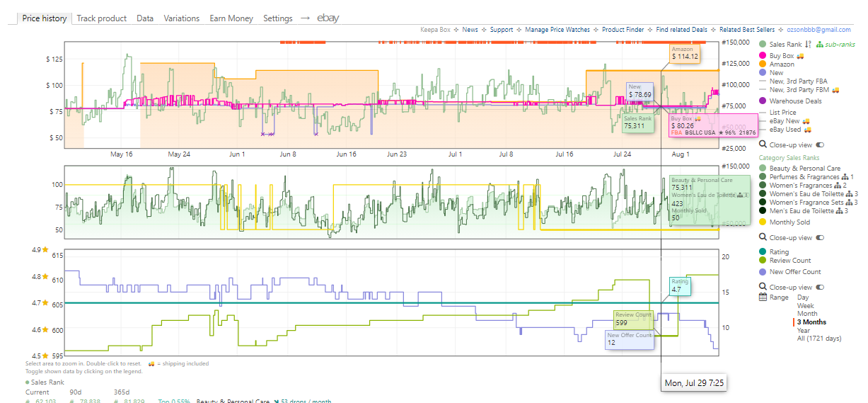Click the truck icon next to New, 3rd Party FBM
The height and width of the screenshot is (403, 868).
click(835, 89)
